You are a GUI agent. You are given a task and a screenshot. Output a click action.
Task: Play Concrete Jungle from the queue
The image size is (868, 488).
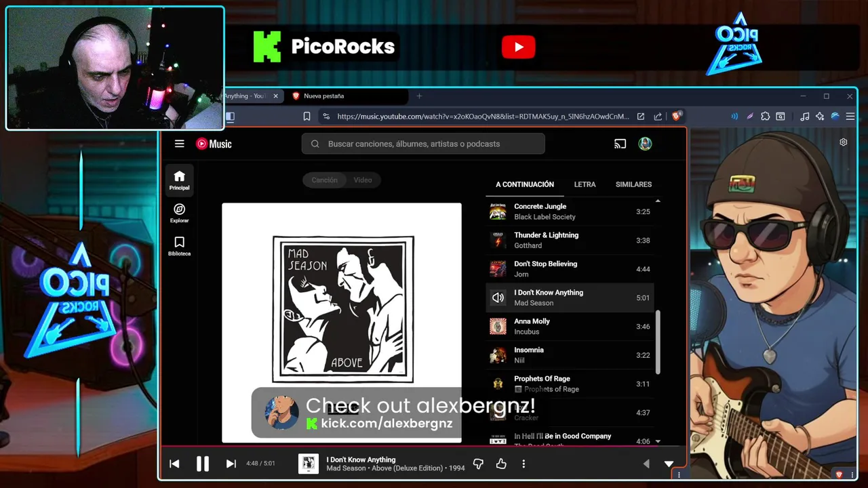click(570, 211)
